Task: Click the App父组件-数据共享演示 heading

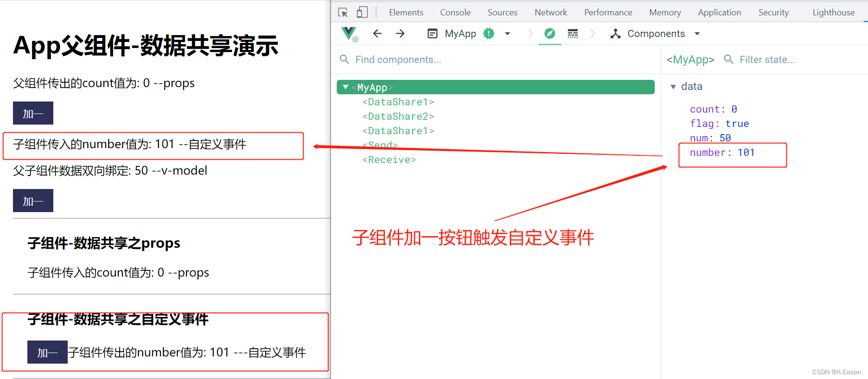Action: pos(146,46)
